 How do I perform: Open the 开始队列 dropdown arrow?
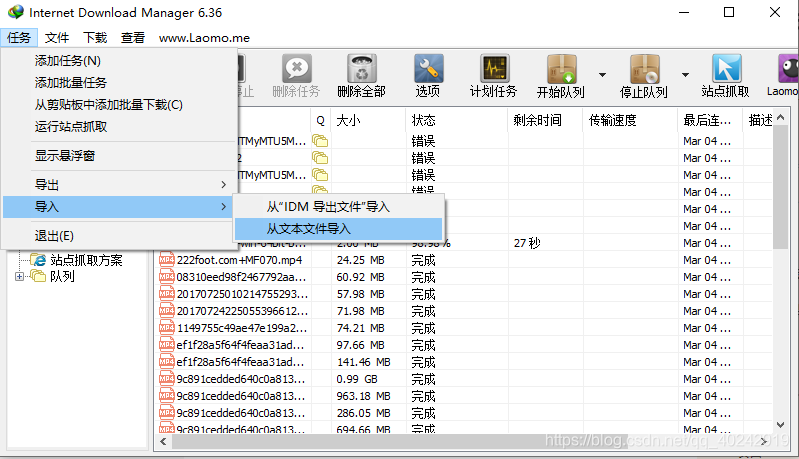602,75
